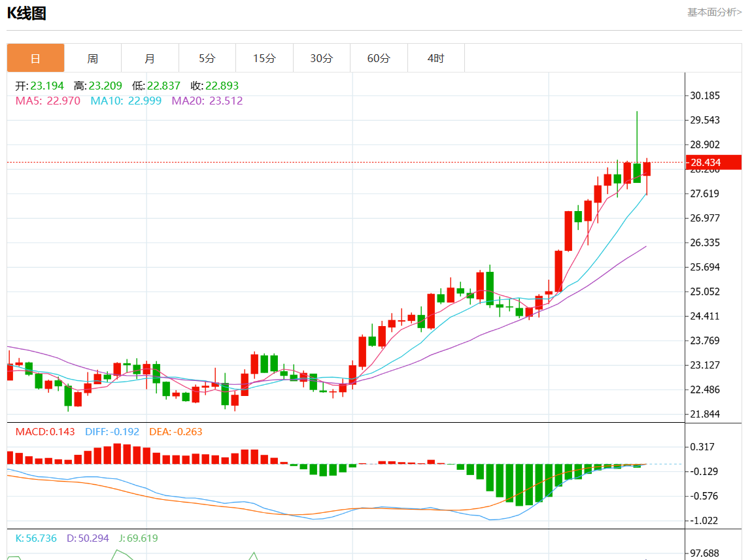Viewport: 752px width, 560px height.
Task: Click the MA10 indicator label
Action: 126,101
